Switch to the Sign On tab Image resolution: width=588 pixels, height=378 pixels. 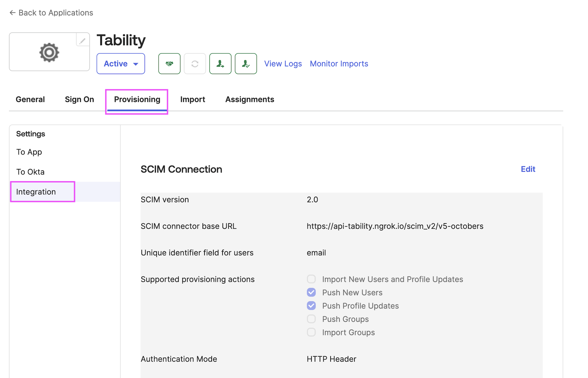(79, 99)
